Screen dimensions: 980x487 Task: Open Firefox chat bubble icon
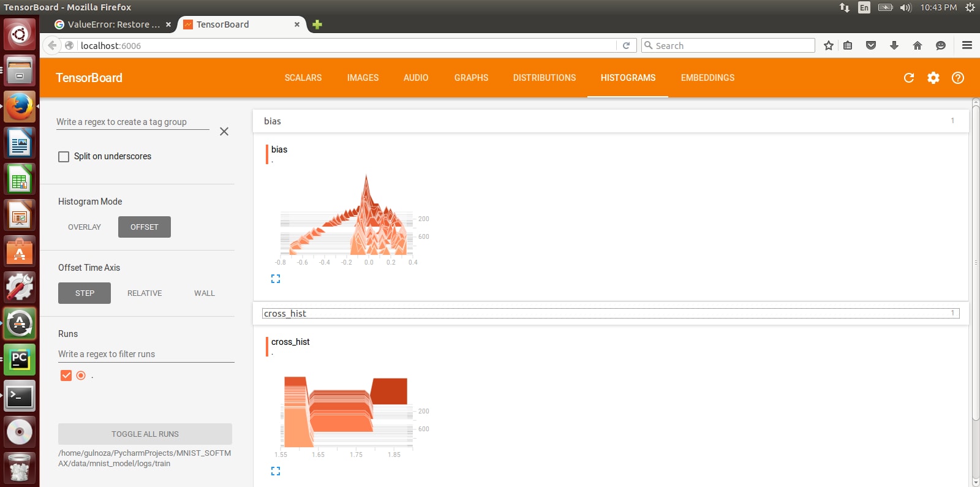[941, 45]
